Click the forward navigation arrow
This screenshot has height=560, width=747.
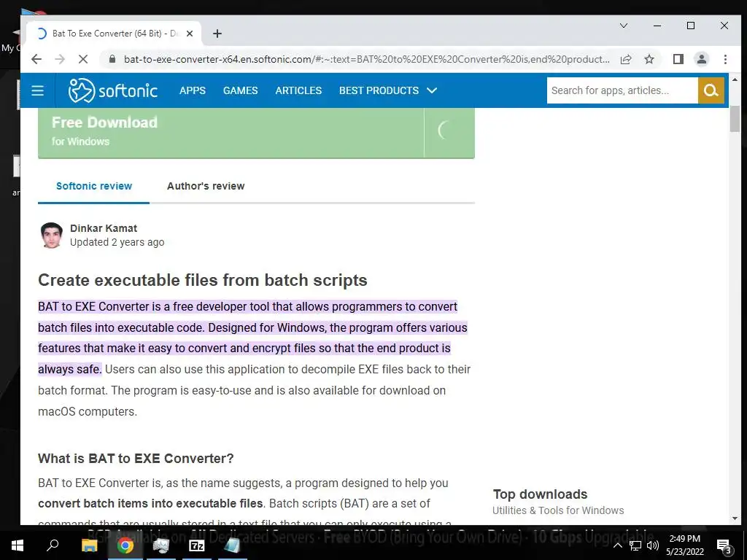(60, 59)
